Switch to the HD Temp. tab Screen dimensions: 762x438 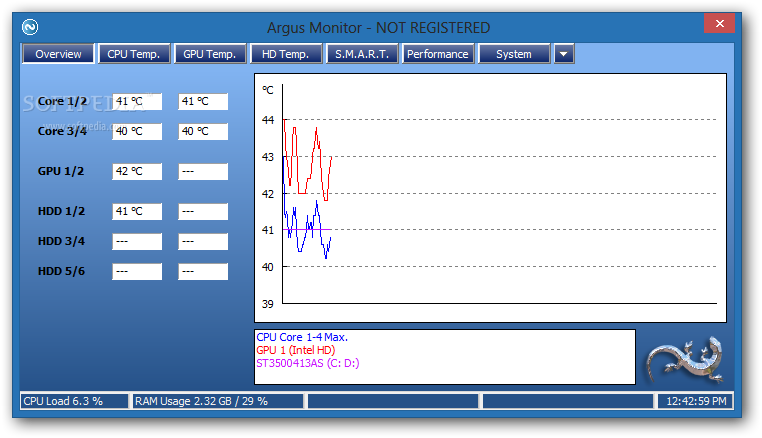(286, 54)
